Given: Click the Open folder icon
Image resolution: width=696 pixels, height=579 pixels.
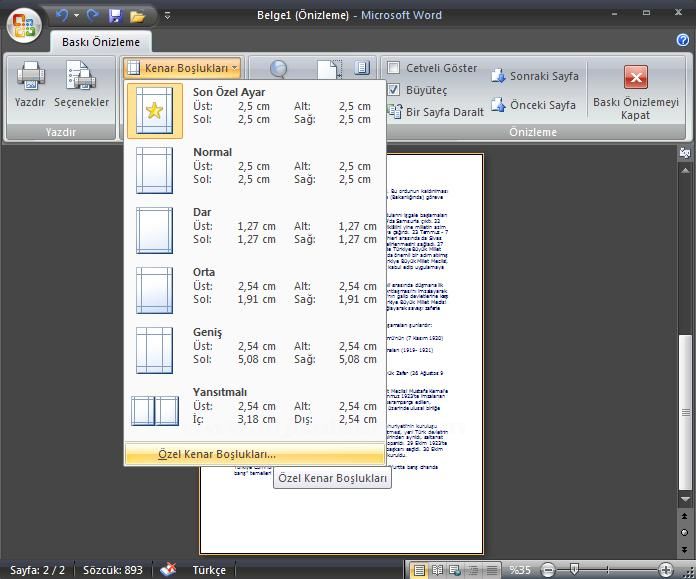Looking at the screenshot, I should [137, 16].
